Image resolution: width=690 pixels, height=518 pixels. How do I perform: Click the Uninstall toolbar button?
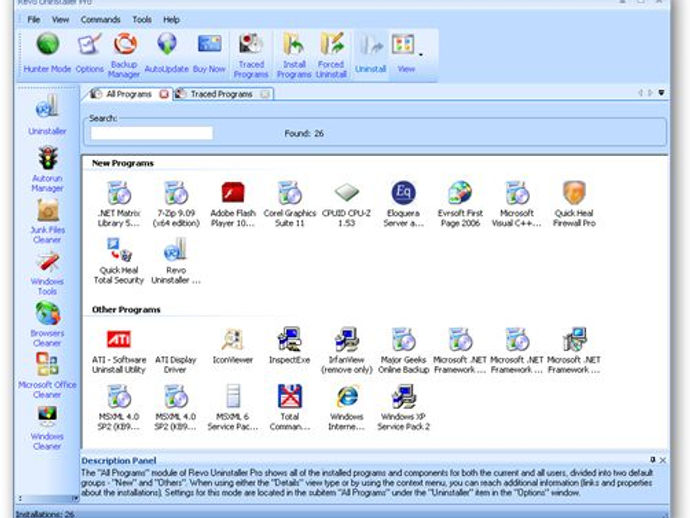371,53
